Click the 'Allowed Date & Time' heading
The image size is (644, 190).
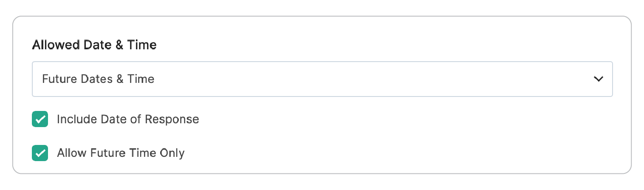pyautogui.click(x=94, y=45)
